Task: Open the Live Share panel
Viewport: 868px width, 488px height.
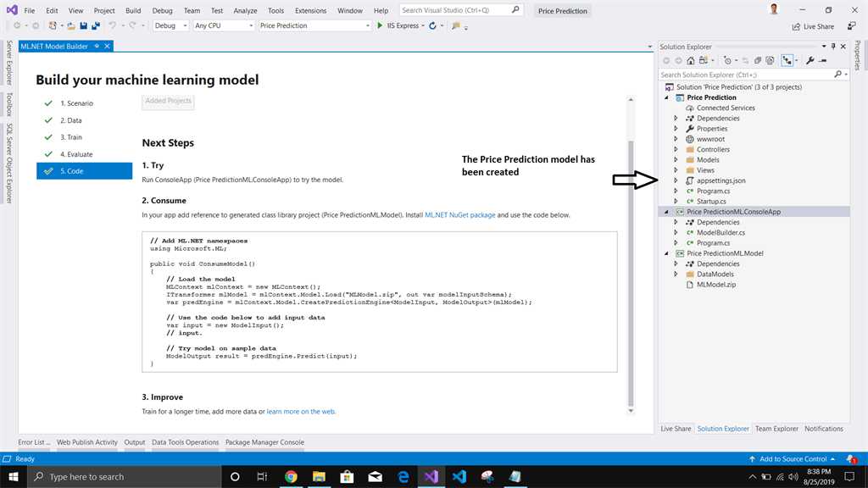Action: pos(676,429)
